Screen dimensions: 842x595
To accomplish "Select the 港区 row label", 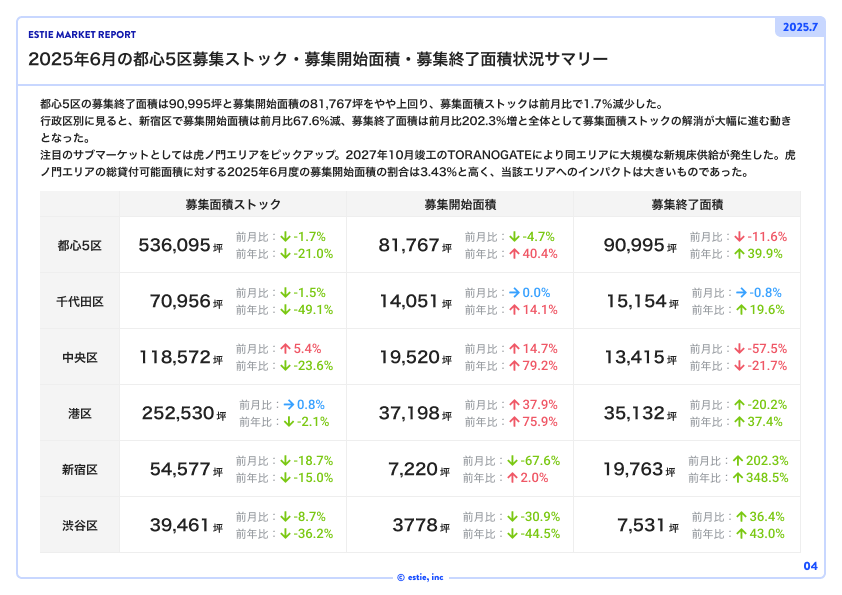I will 80,413.
